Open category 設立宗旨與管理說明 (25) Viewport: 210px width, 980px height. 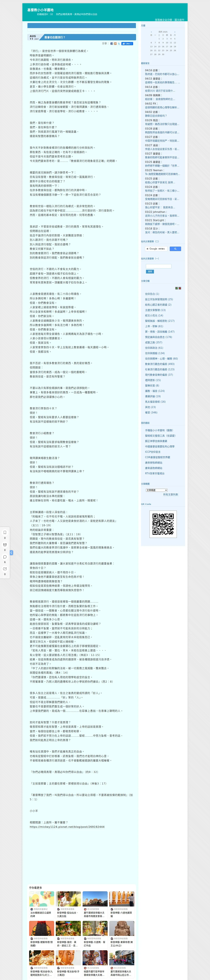[x=159, y=299]
